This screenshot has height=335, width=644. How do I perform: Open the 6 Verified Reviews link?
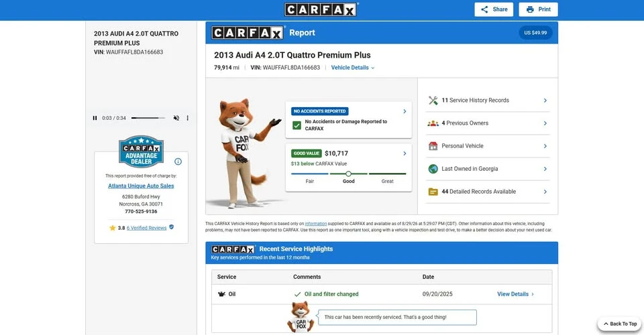pyautogui.click(x=147, y=228)
